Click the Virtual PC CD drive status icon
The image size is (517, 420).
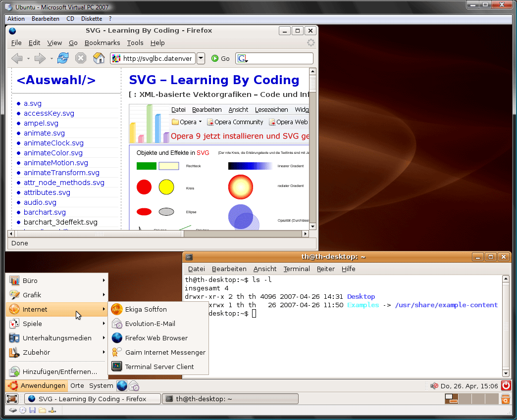tap(22, 410)
